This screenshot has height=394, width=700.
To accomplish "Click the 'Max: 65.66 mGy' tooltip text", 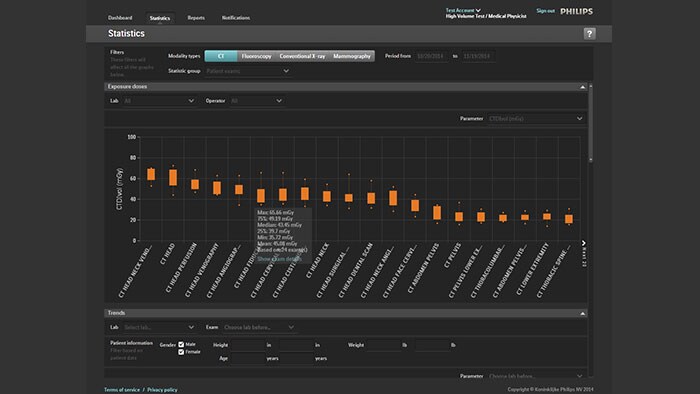I will tap(275, 213).
